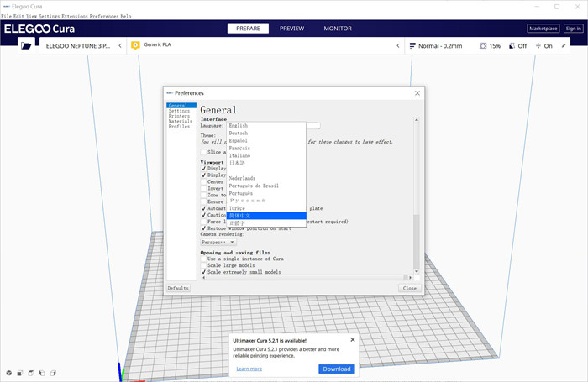Toggle Scale extremely small models checkbox
This screenshot has width=588, height=382.
click(x=203, y=272)
